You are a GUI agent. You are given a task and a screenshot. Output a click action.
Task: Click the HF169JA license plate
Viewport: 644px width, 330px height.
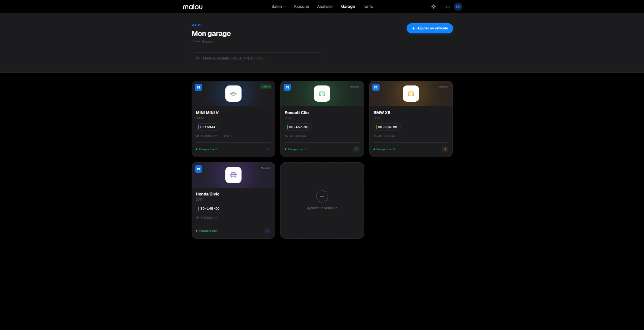(207, 127)
